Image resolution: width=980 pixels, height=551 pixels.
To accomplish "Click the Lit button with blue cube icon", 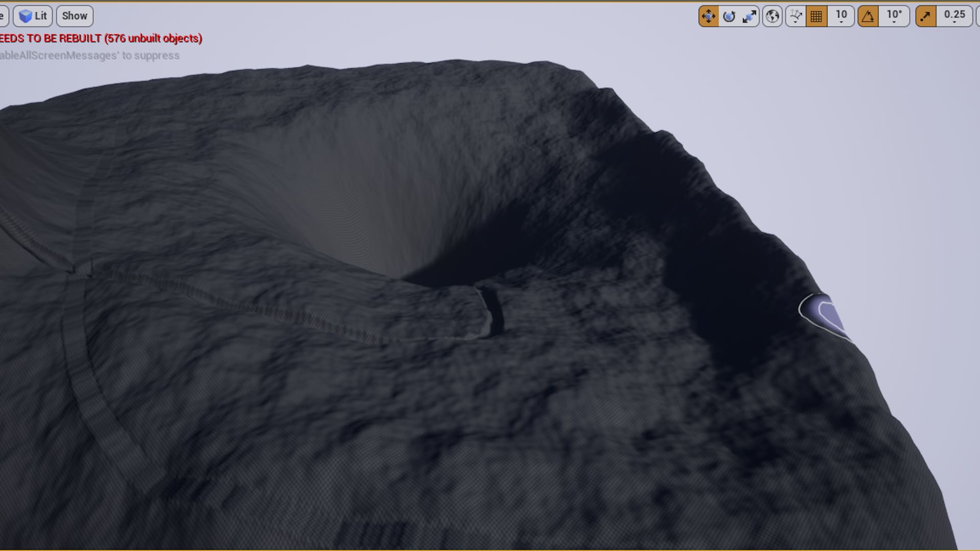I will (x=33, y=16).
